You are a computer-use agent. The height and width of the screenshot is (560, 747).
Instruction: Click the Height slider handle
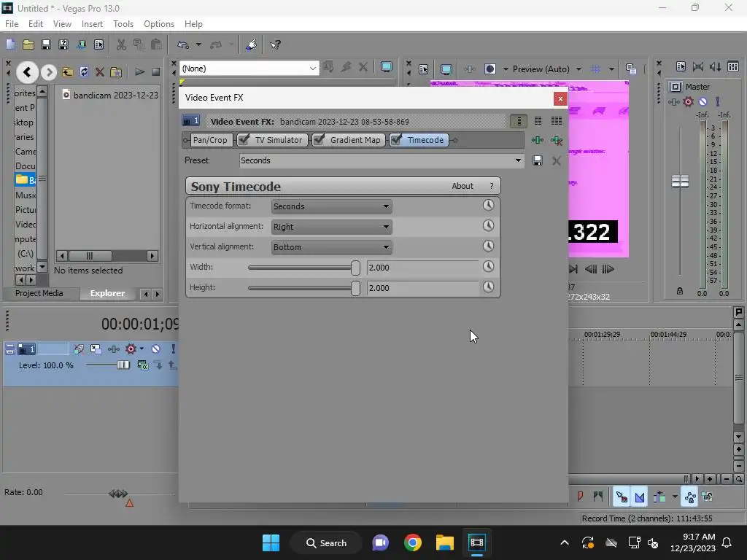355,288
